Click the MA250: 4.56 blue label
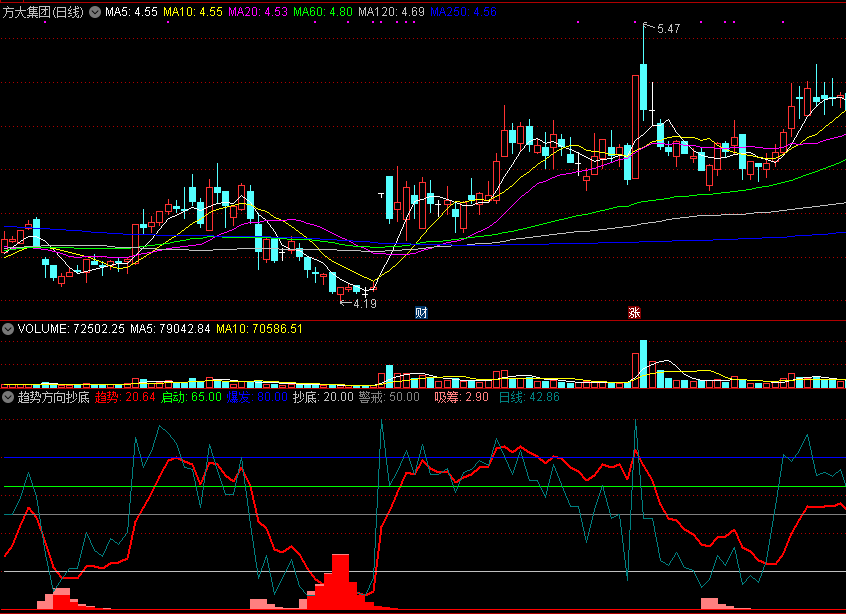Screen dimensions: 846x614 click(x=463, y=12)
